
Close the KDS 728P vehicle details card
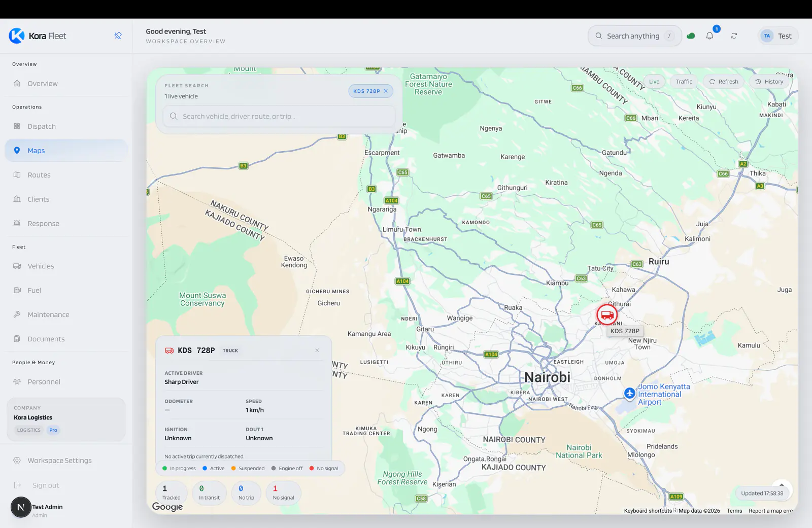click(x=317, y=350)
